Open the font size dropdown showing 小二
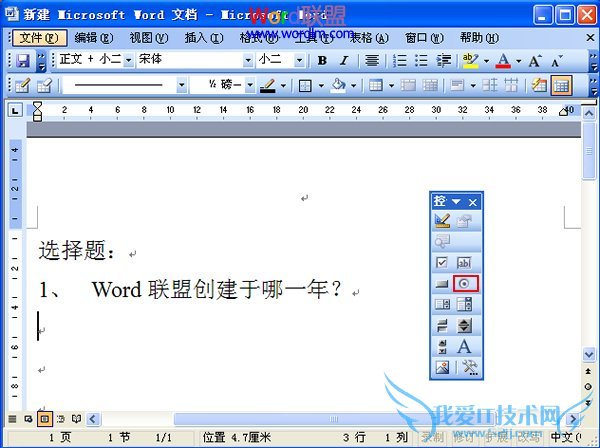The width and height of the screenshot is (600, 448). tap(299, 61)
